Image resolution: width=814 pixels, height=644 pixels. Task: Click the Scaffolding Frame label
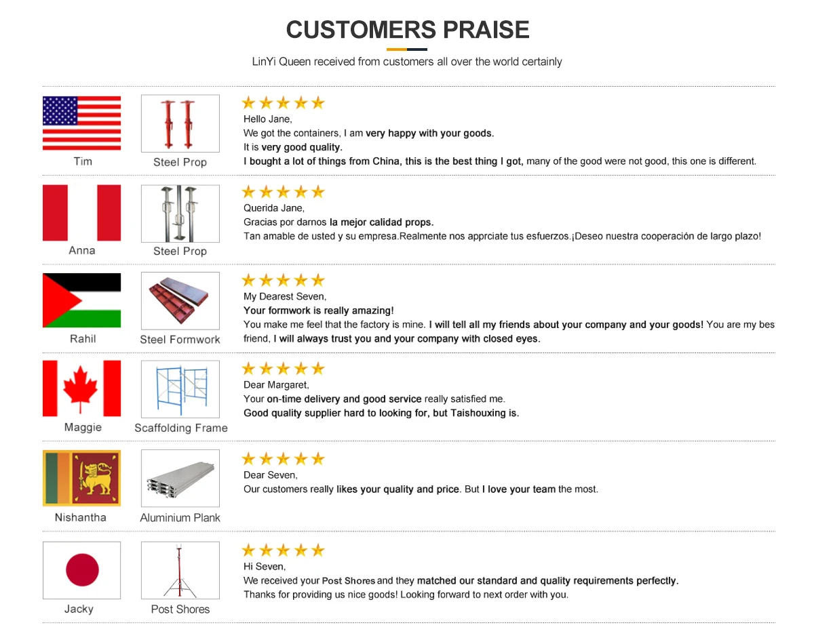(180, 428)
